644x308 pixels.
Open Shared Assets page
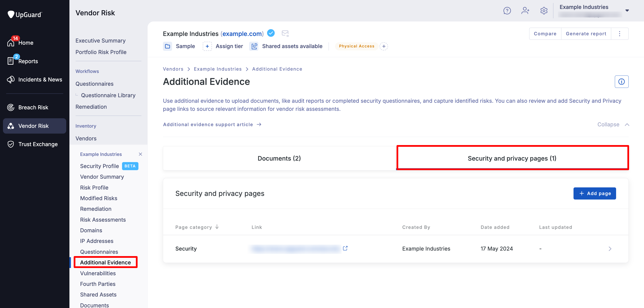(98, 295)
